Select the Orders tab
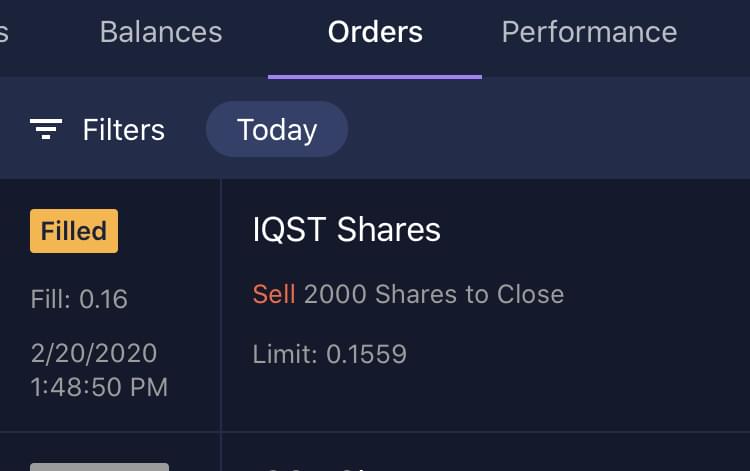Image resolution: width=750 pixels, height=471 pixels. (375, 32)
